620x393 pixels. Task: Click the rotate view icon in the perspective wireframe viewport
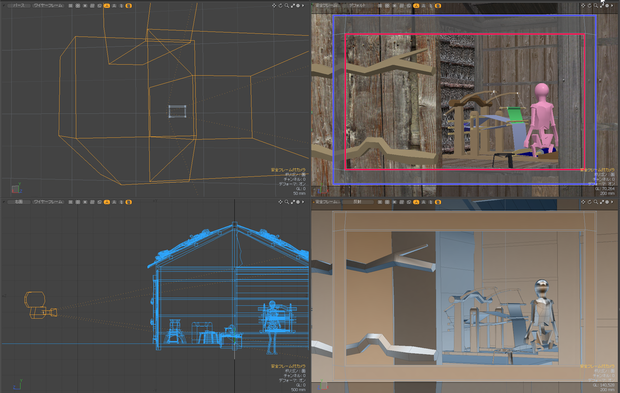click(280, 6)
